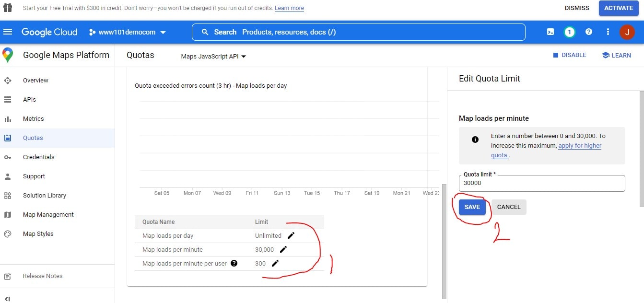Open the help question mark icon

click(589, 32)
